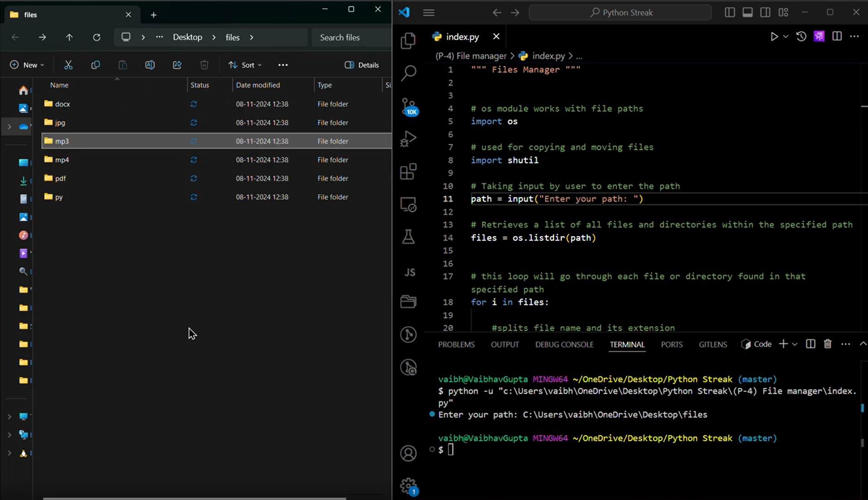
Task: Toggle bottom panel in VS Code
Action: tap(747, 13)
